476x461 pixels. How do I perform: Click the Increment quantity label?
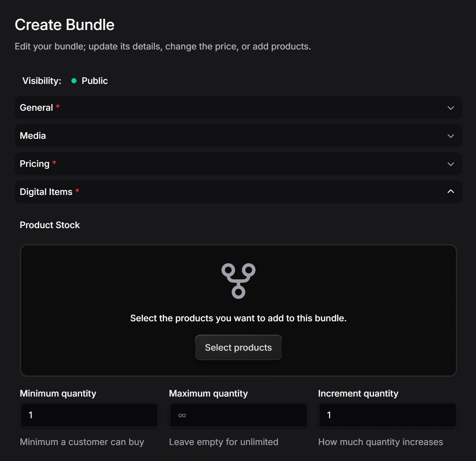(358, 394)
